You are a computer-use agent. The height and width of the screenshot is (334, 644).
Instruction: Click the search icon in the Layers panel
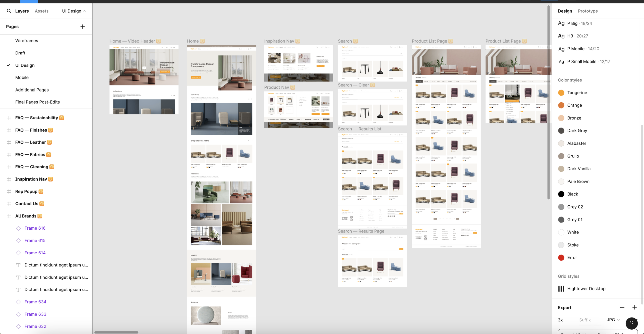pos(9,11)
